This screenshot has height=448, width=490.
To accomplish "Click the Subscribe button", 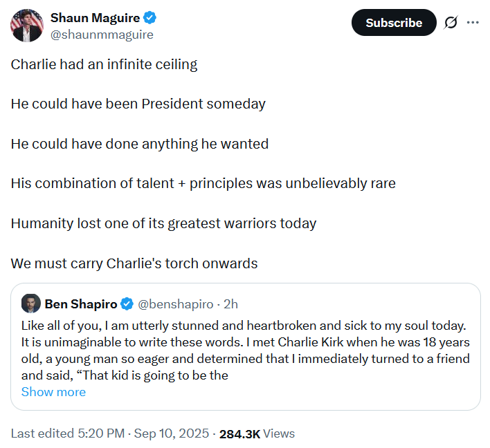I will point(394,23).
